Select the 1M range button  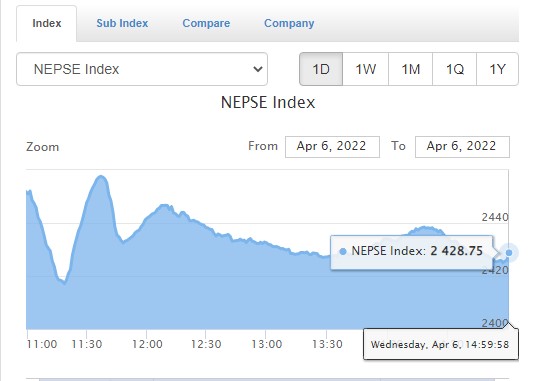tap(410, 69)
